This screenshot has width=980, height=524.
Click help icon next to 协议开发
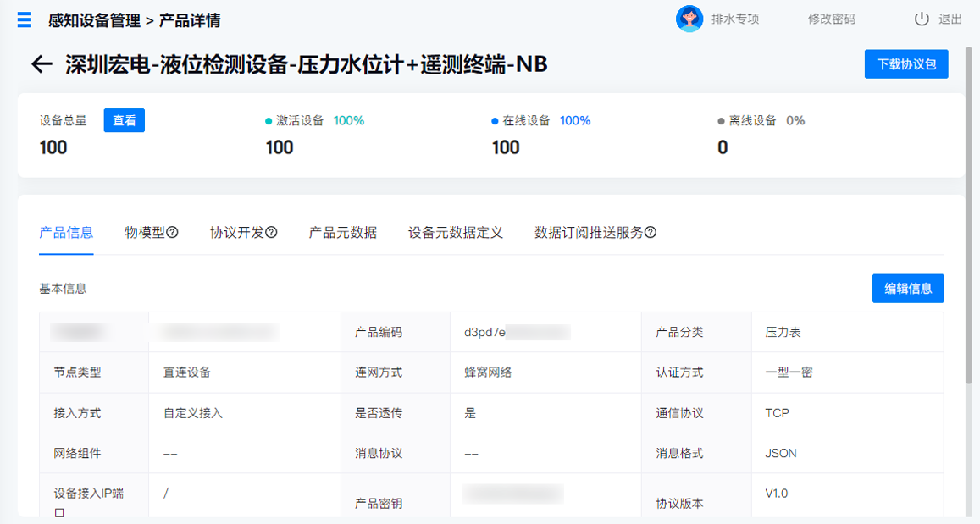click(x=272, y=233)
